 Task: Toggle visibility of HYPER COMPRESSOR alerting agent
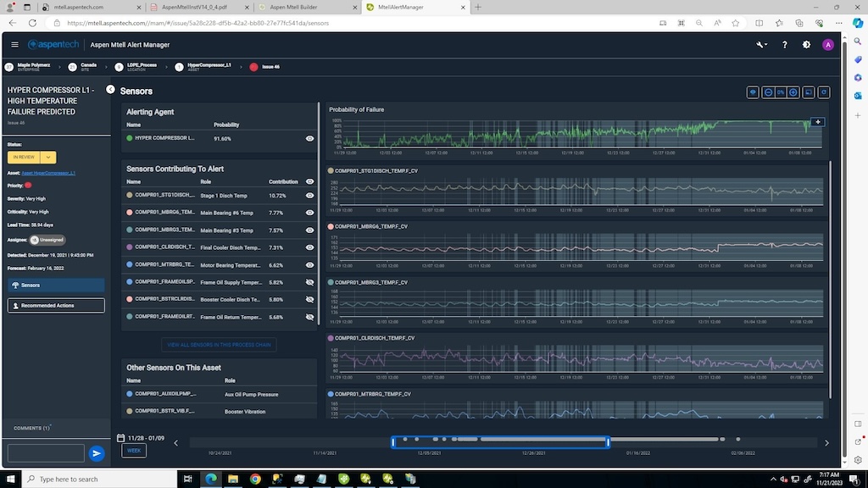point(309,138)
